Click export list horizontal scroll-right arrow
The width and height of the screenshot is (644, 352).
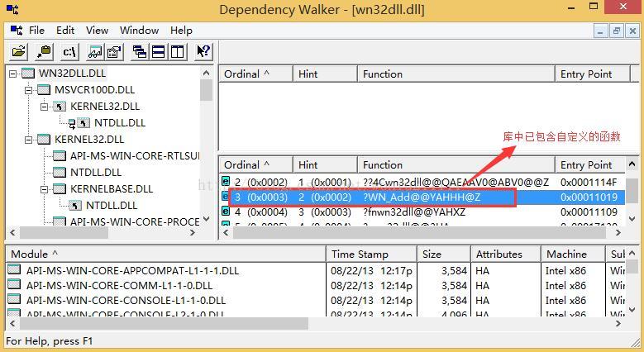pos(618,232)
